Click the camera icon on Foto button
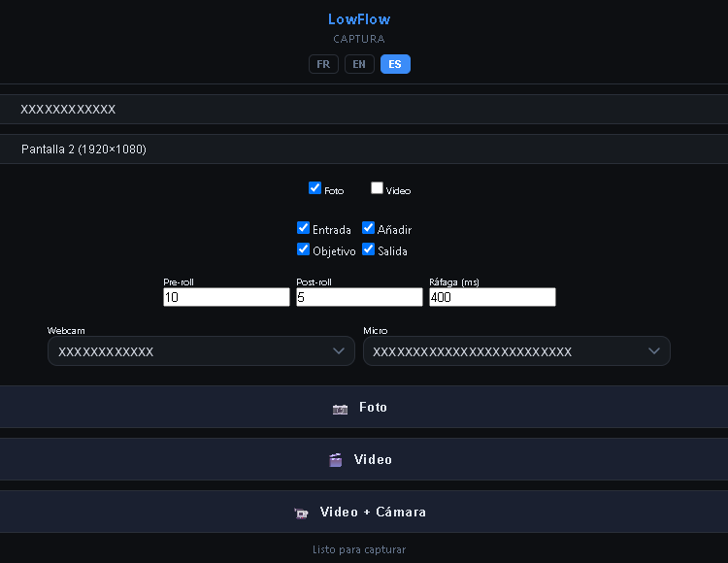The height and width of the screenshot is (563, 728). [340, 409]
